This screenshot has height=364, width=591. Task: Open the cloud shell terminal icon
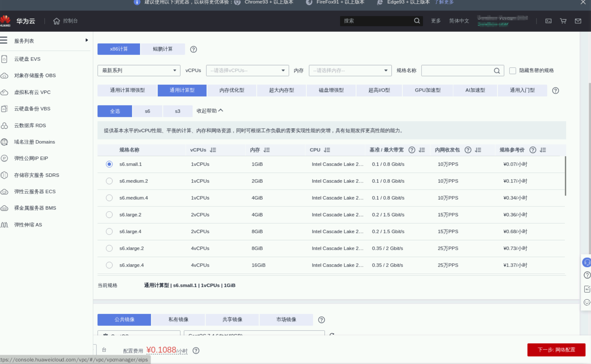548,21
